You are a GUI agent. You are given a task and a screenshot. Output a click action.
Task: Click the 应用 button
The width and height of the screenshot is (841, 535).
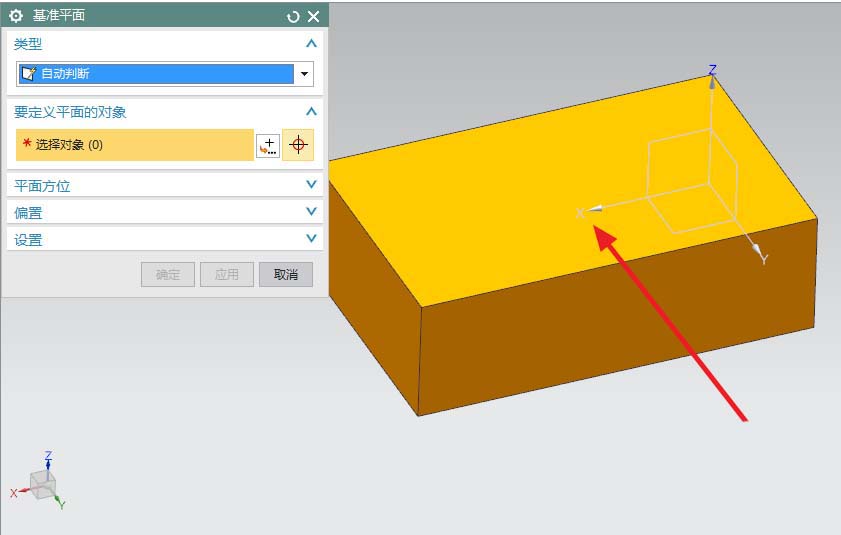coord(227,274)
